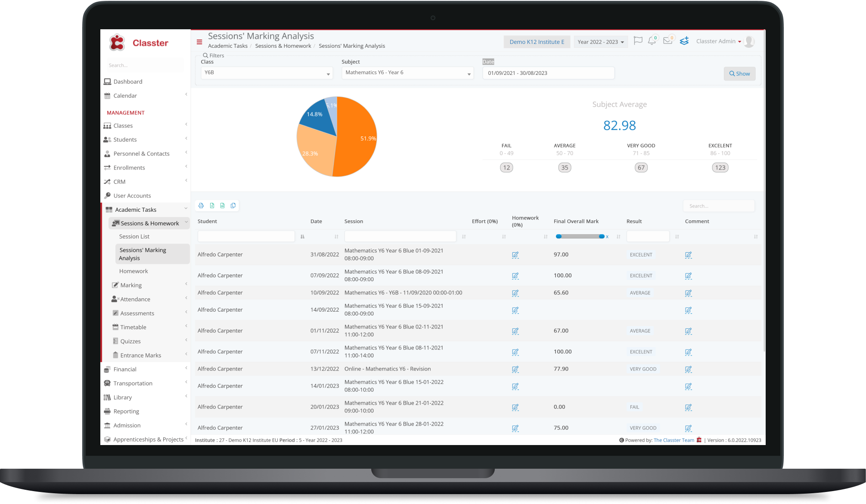866x504 pixels.
Task: Edit homework for Alfredo Carpenter 31/08/2022
Action: pyautogui.click(x=515, y=255)
